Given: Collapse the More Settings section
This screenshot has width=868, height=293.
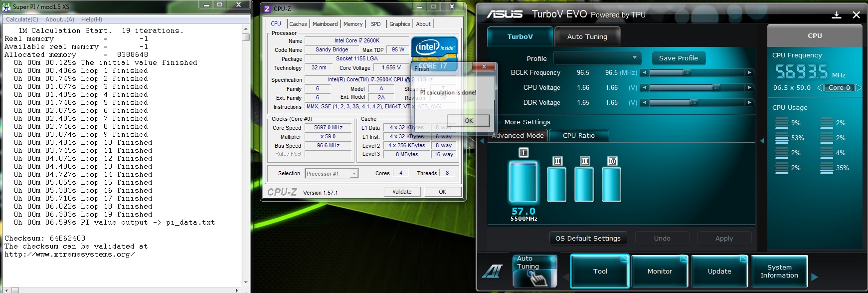Looking at the screenshot, I should [x=527, y=122].
